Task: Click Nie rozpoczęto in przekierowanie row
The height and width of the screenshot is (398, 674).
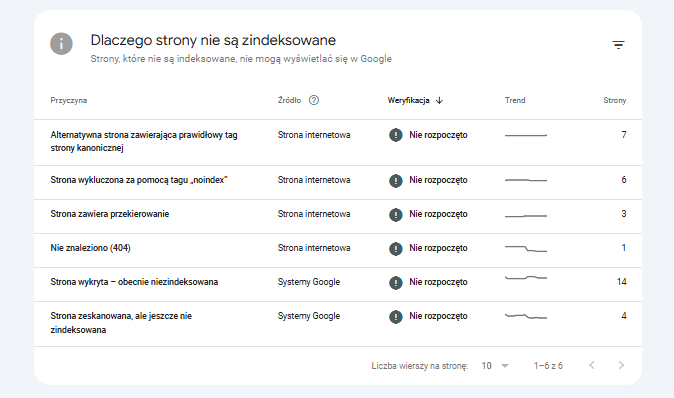Action: click(438, 214)
